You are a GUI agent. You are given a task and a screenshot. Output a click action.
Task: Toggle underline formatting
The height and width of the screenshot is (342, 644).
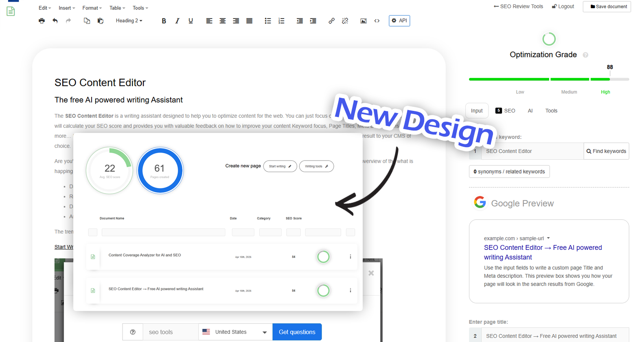[191, 21]
